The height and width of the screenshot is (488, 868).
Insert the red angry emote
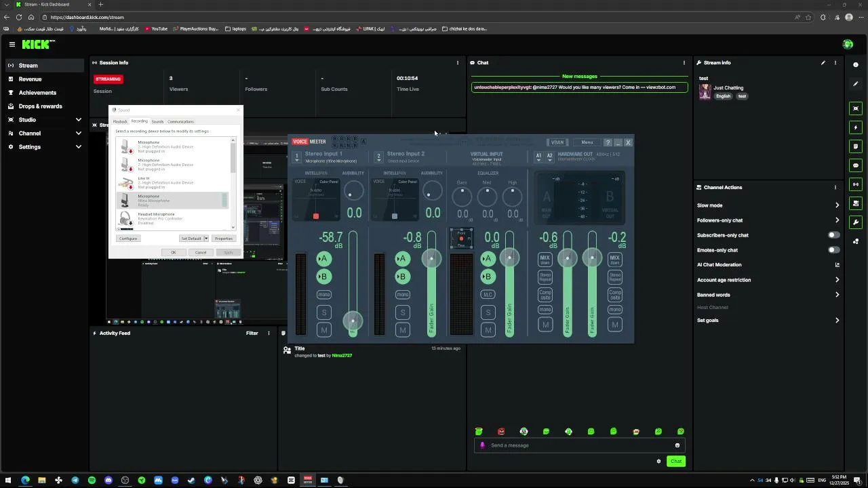(501, 431)
